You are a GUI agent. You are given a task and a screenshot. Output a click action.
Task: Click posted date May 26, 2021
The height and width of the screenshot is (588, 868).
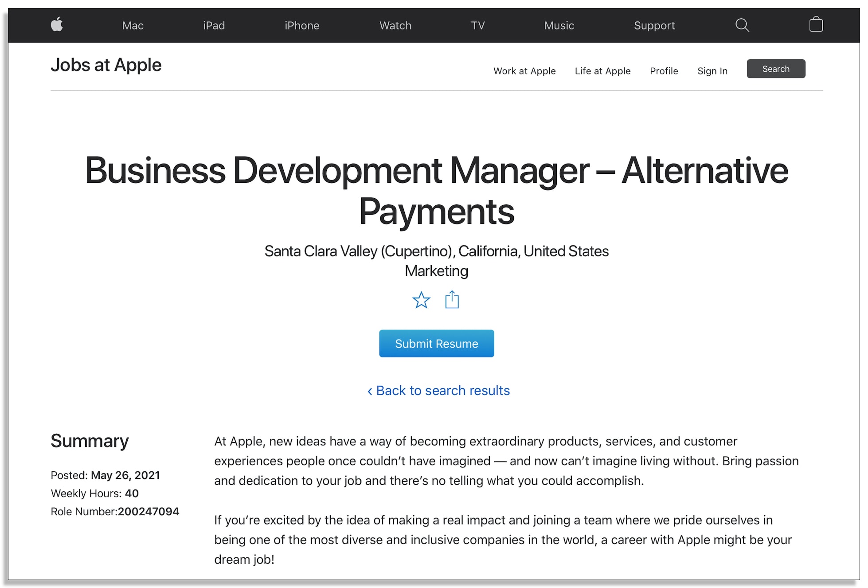(125, 475)
